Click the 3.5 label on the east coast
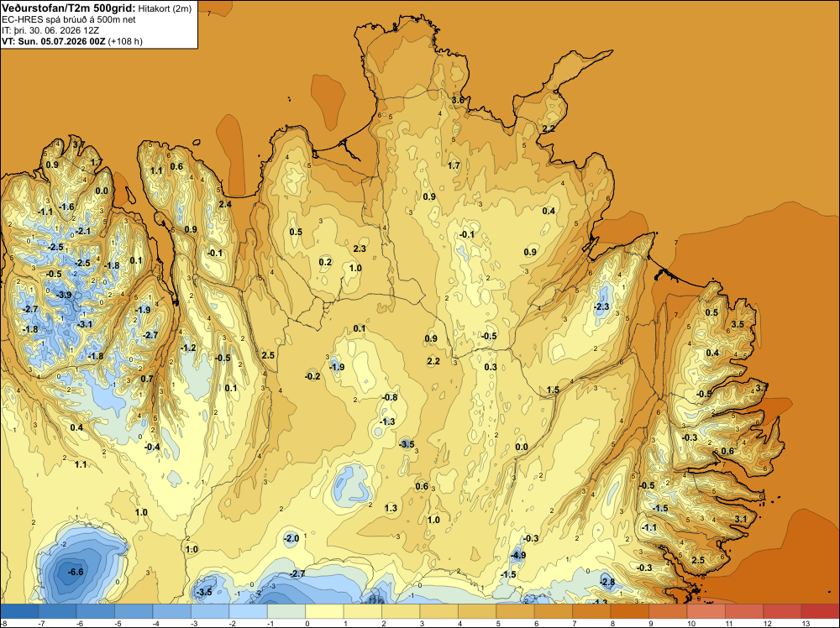The image size is (840, 628). tap(738, 324)
